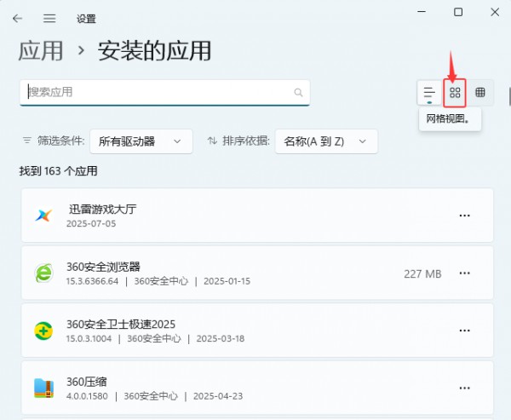Click the 227 MB size value
Viewport: 511px width, 420px height.
pos(422,274)
